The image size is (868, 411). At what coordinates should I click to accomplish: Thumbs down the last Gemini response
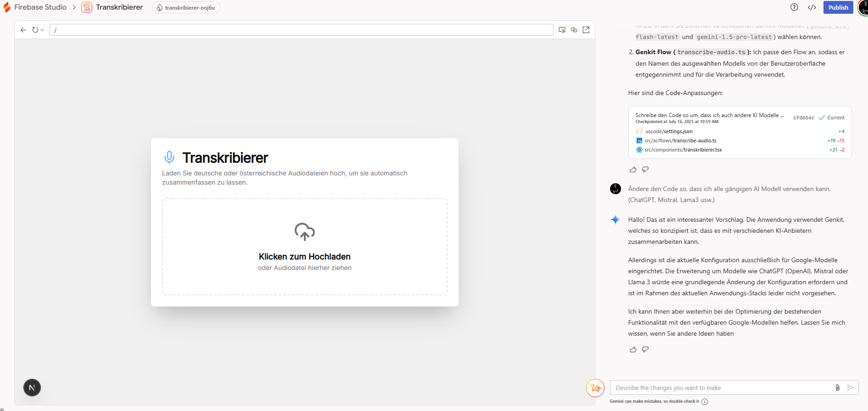tap(645, 349)
